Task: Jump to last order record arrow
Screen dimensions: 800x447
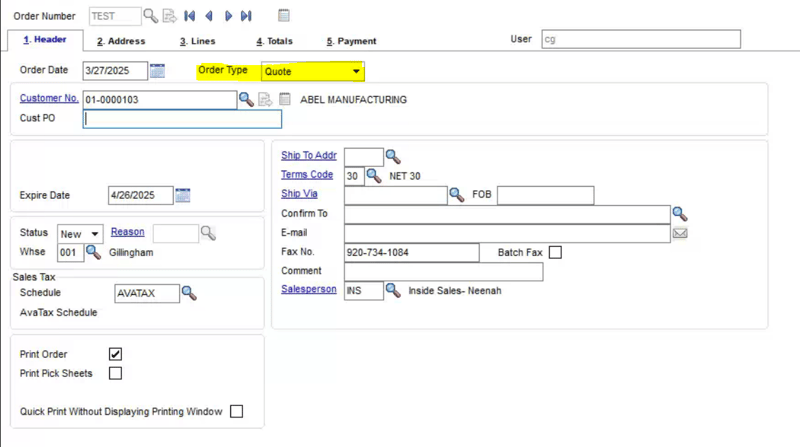Action: point(246,16)
